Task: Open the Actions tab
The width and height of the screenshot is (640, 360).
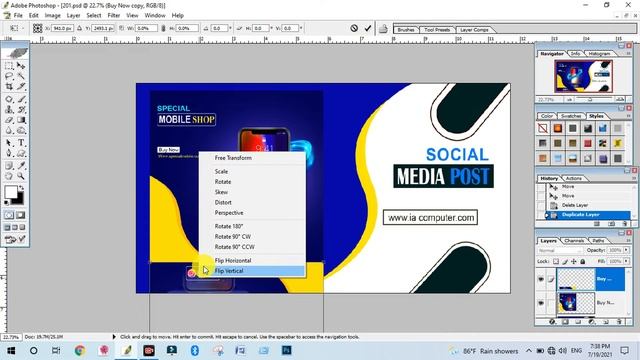Action: coord(573,178)
